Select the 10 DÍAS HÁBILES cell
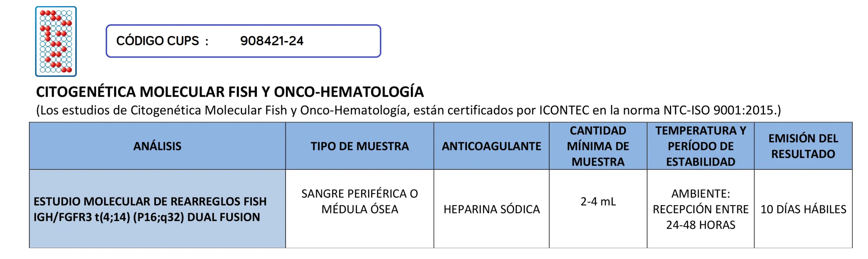The width and height of the screenshot is (868, 259). [803, 209]
